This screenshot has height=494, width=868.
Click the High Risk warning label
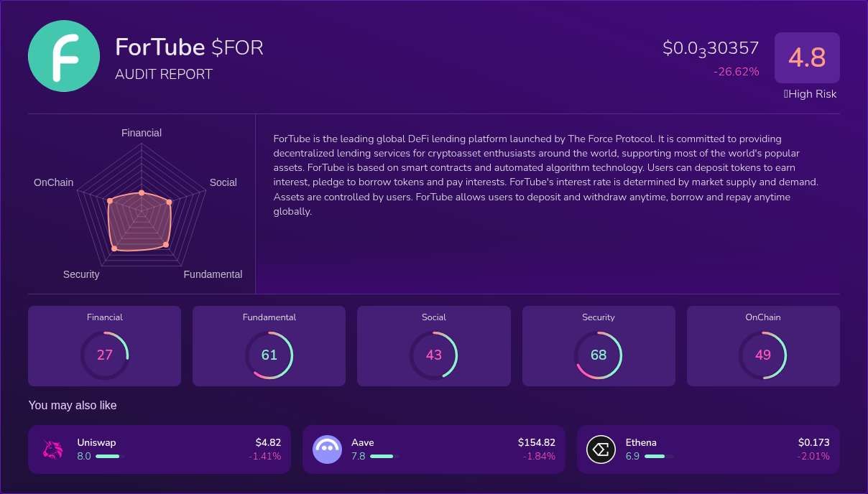click(x=810, y=94)
